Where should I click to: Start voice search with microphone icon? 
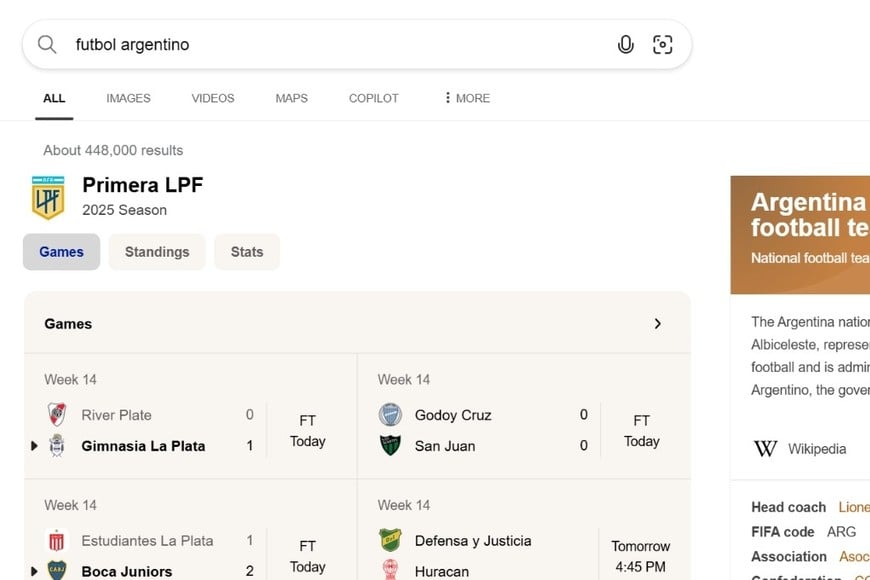point(626,44)
